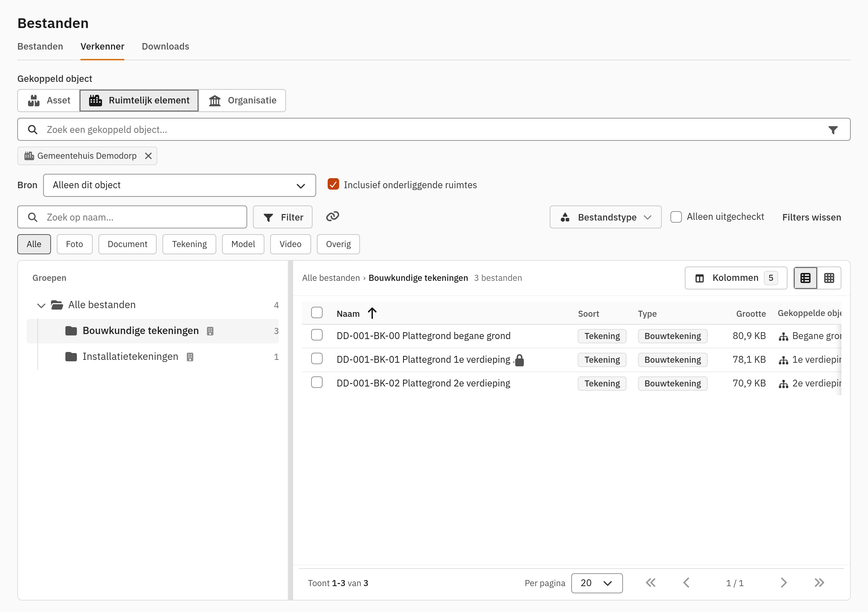Go to the first page
868x612 pixels.
[x=650, y=583]
